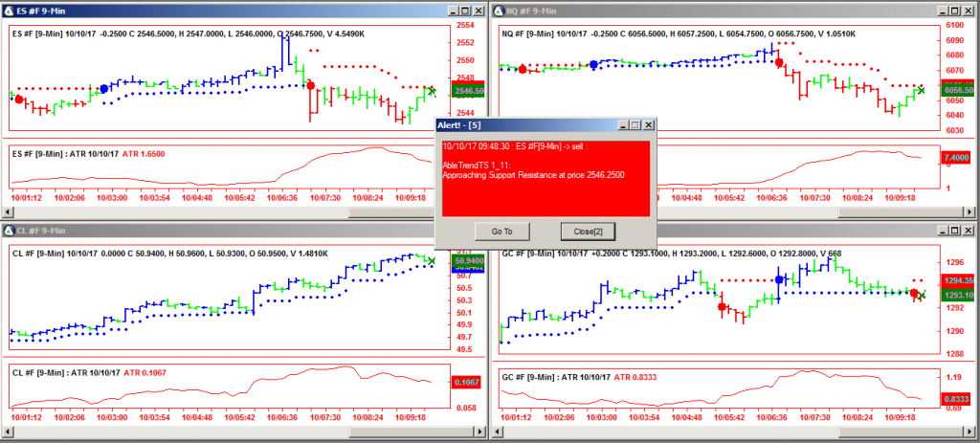Click the left scroll arrow in CL chart
980x443 pixels.
click(9, 432)
